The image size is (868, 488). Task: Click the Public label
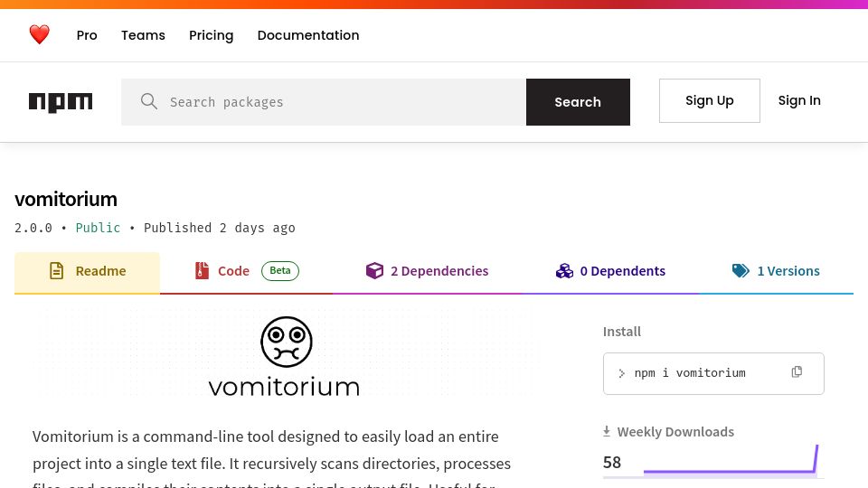click(98, 228)
